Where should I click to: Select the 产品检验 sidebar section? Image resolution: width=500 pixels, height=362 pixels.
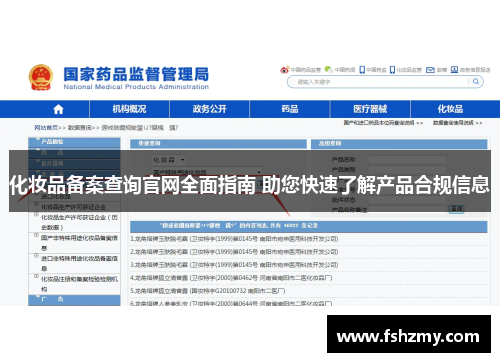(74, 142)
